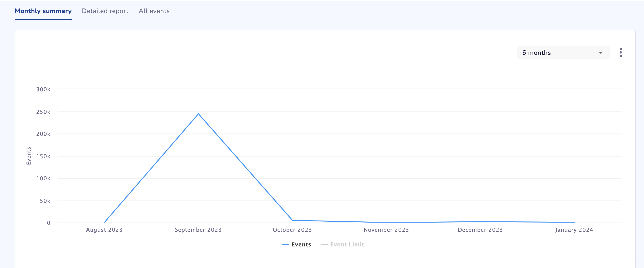Screen dimensions: 644x268
Task: Click the January 2024 axis label
Action: [x=574, y=230]
